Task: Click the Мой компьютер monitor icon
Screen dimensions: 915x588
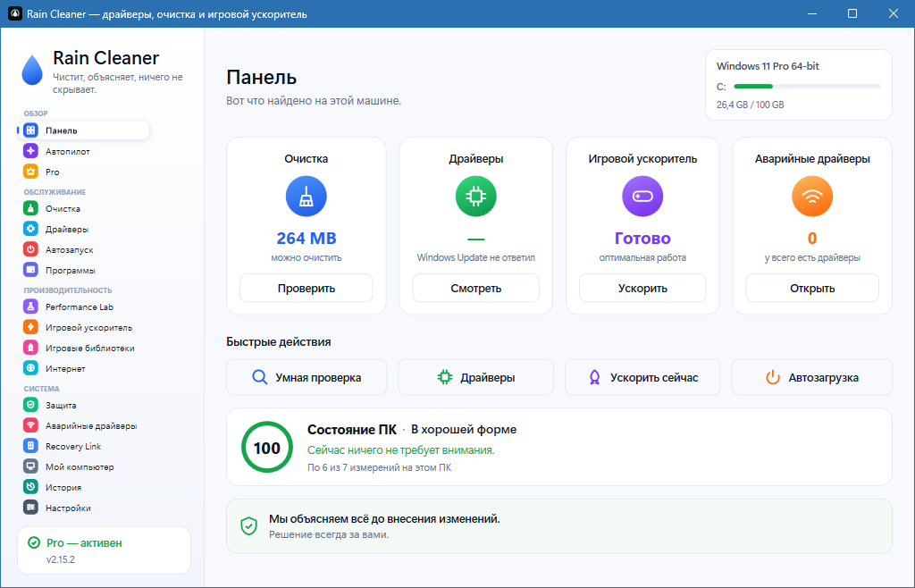Action: (31, 466)
